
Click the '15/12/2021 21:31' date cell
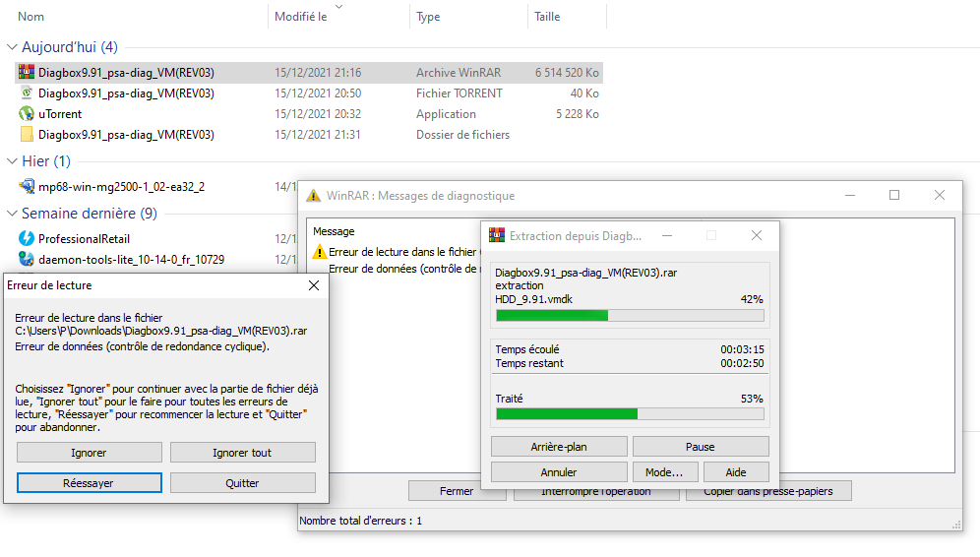(x=318, y=135)
